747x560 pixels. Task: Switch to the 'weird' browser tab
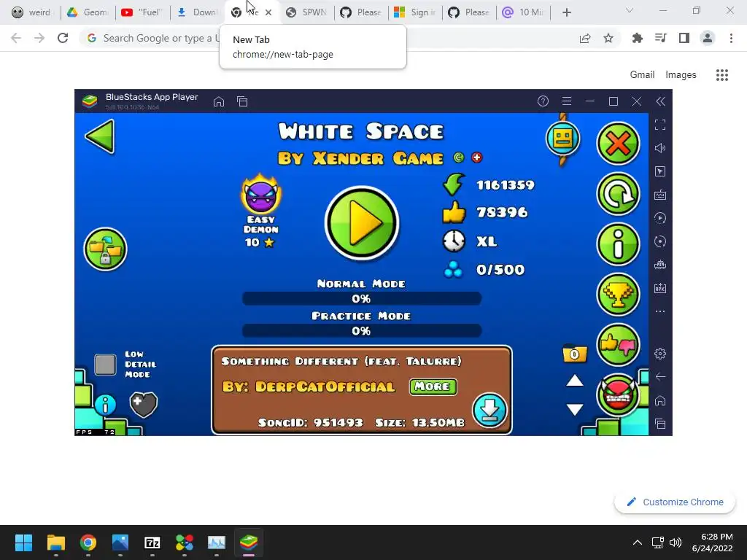pyautogui.click(x=32, y=12)
